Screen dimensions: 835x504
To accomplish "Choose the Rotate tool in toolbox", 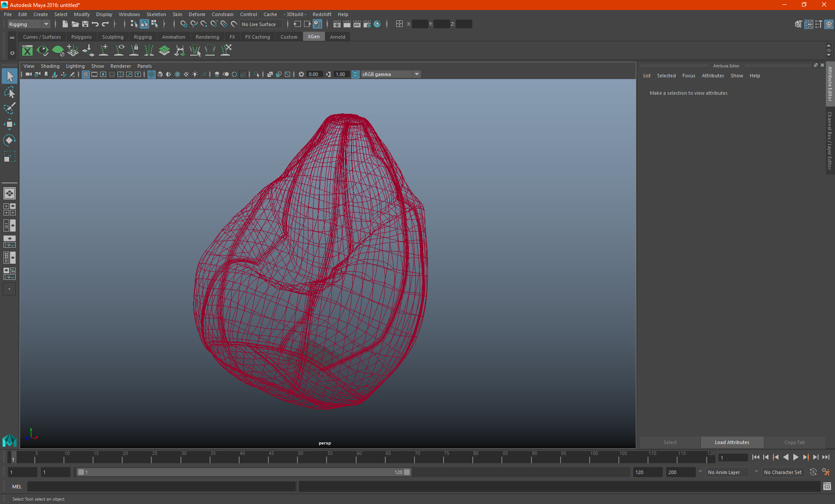I will 10,140.
